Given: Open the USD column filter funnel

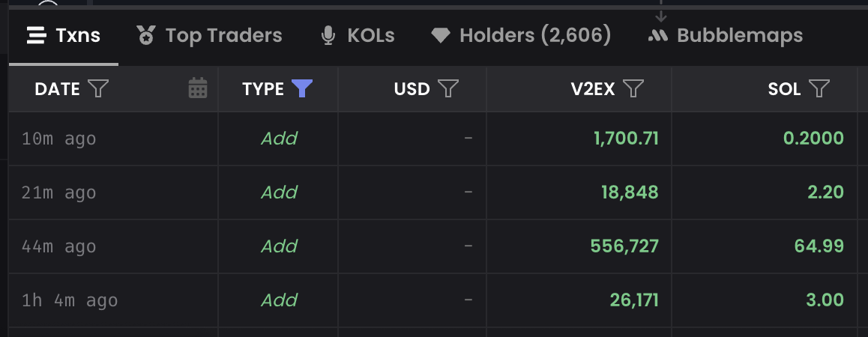Looking at the screenshot, I should (x=447, y=88).
